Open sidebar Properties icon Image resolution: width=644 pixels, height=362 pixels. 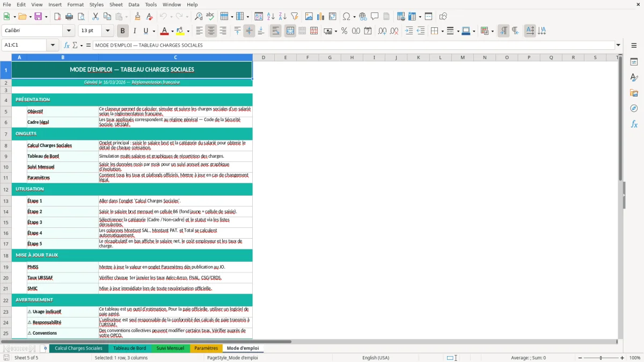(634, 62)
